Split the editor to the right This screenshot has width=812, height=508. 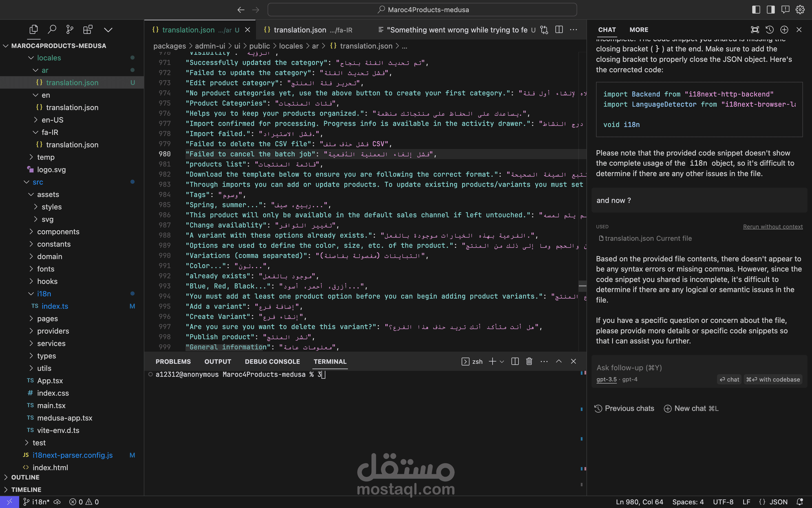(x=559, y=30)
